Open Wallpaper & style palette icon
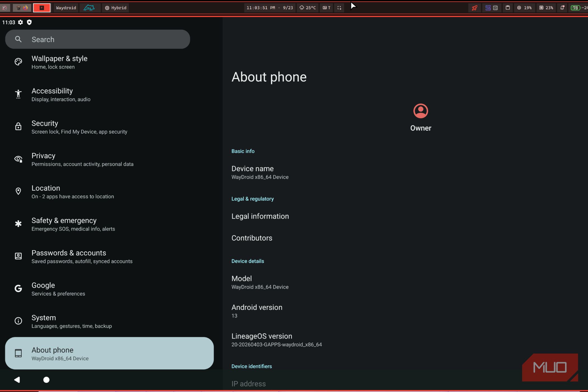 point(18,62)
